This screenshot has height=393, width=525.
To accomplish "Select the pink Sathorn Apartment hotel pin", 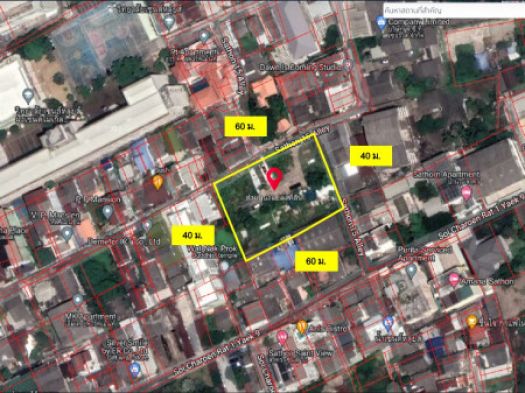I will (466, 193).
